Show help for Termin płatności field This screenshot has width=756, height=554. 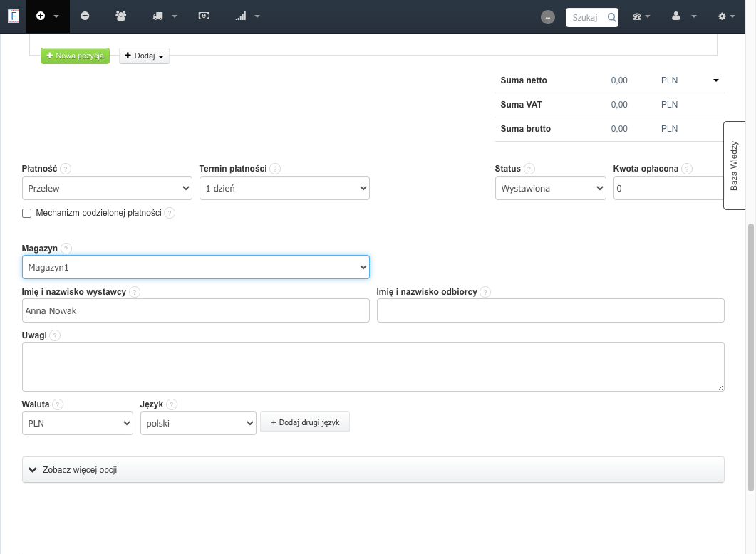click(x=275, y=169)
